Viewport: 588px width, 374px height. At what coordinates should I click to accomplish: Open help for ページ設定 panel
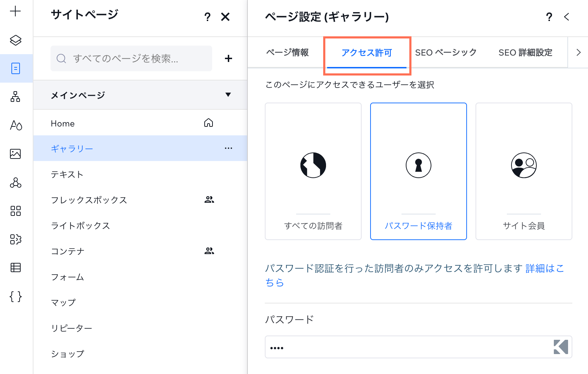549,17
